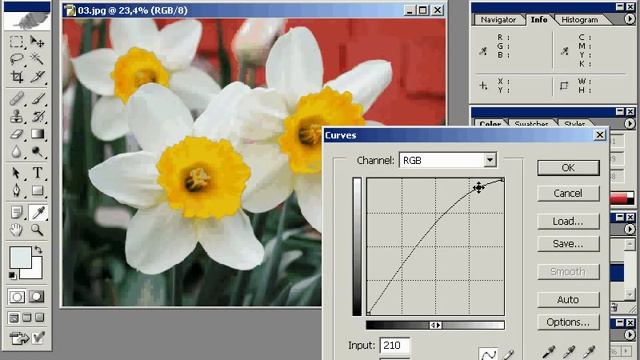Cancel the Curves dialog
Screen dimensions: 640x360
[568, 193]
